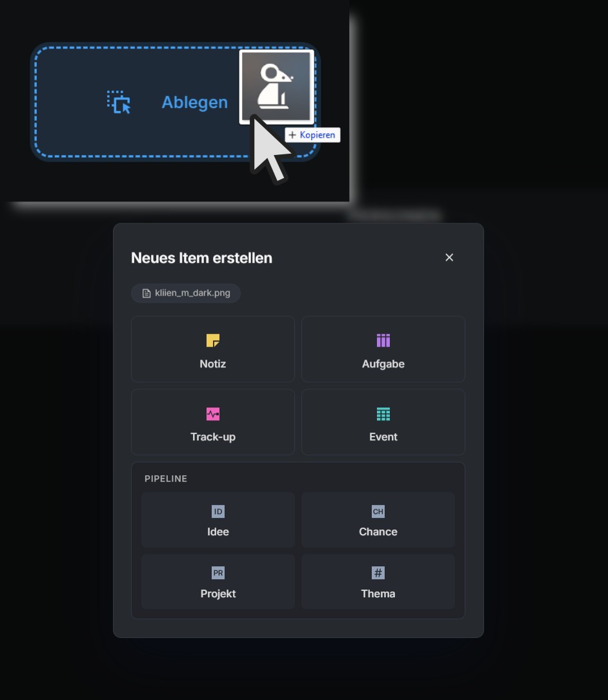This screenshot has width=608, height=700.
Task: Choose Aufgabe as the item type
Action: pos(383,349)
